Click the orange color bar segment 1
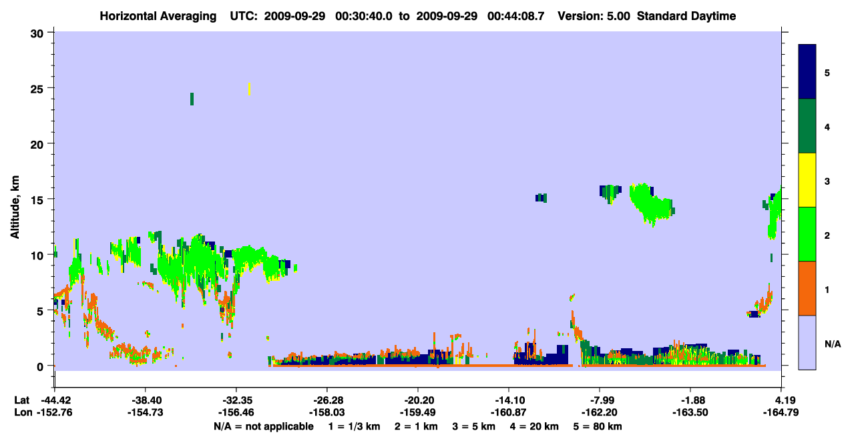 (807, 288)
